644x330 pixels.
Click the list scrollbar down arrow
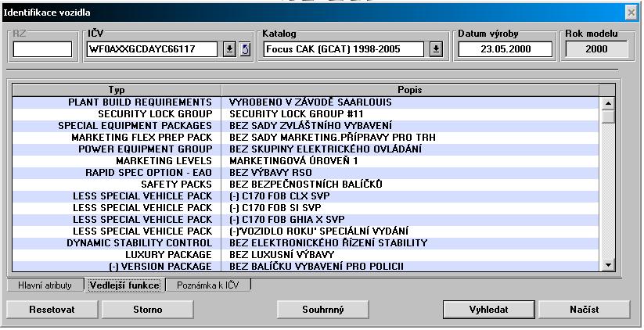click(608, 266)
